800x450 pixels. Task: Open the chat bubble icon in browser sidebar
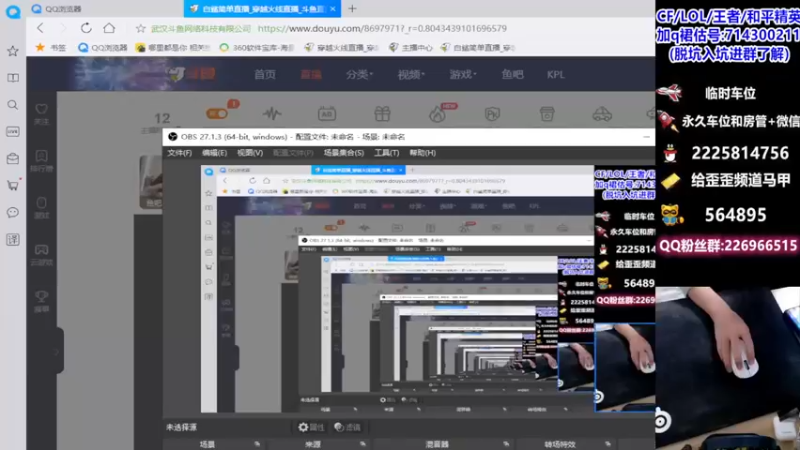[x=13, y=212]
